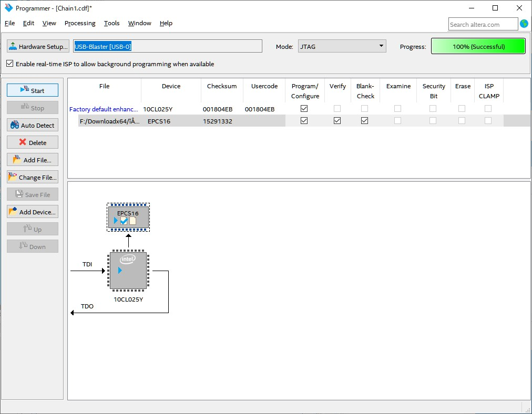Select the EPCS16 chip in the chain diagram
The height and width of the screenshot is (414, 532).
(128, 217)
